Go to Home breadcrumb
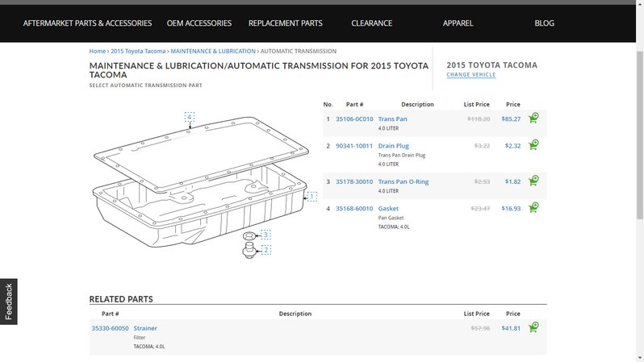Image resolution: width=644 pixels, height=362 pixels. (x=98, y=52)
